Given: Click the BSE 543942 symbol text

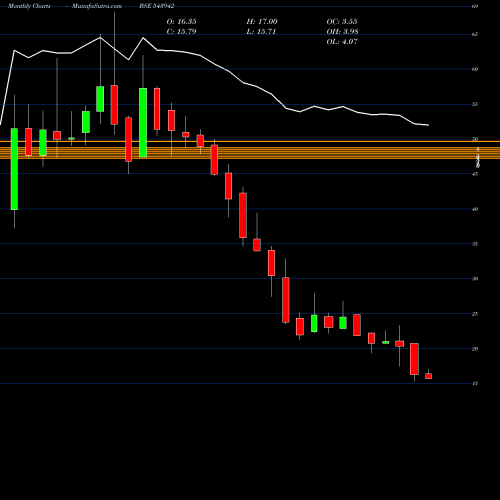Looking at the screenshot, I should click(x=157, y=6).
